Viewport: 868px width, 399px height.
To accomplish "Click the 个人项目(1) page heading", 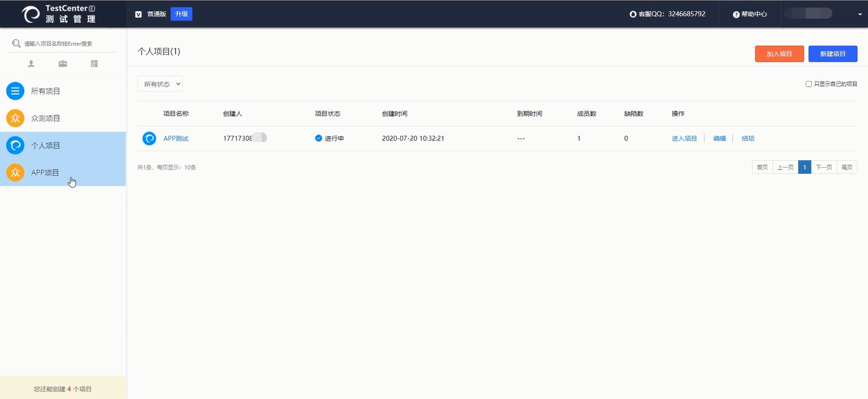I will tap(159, 52).
